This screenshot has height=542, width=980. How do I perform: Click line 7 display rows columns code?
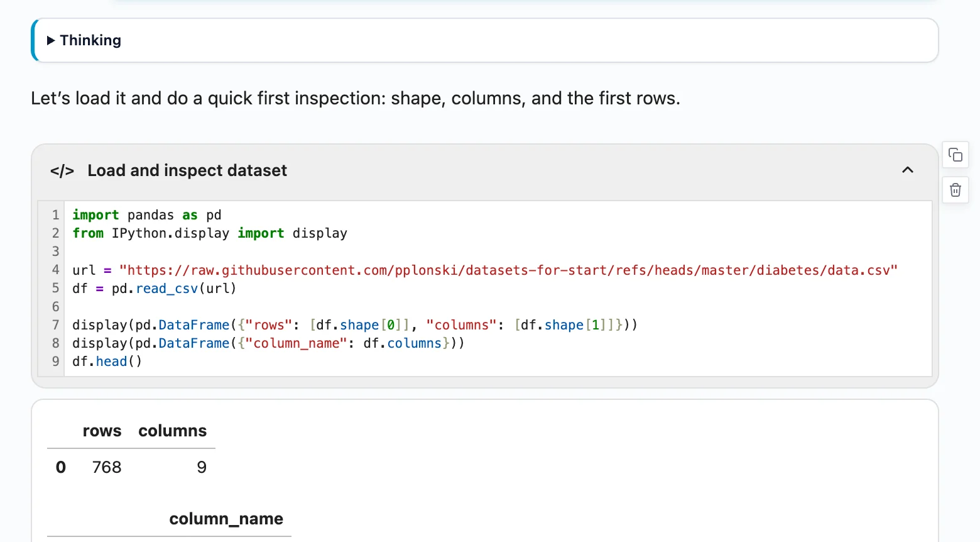pyautogui.click(x=355, y=325)
